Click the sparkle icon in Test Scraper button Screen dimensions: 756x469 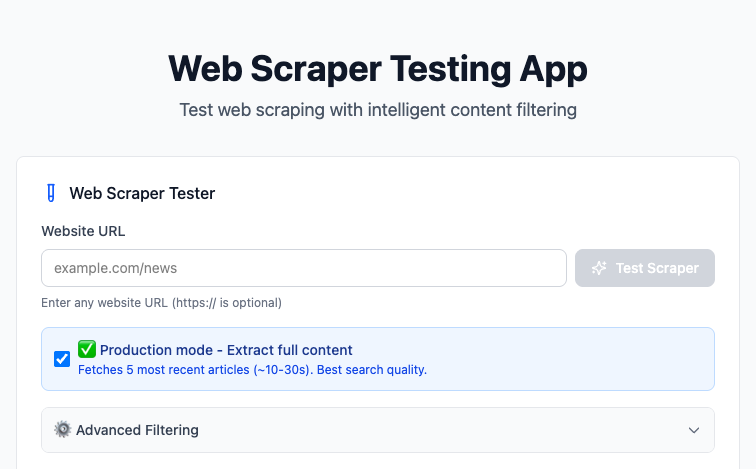pyautogui.click(x=599, y=268)
